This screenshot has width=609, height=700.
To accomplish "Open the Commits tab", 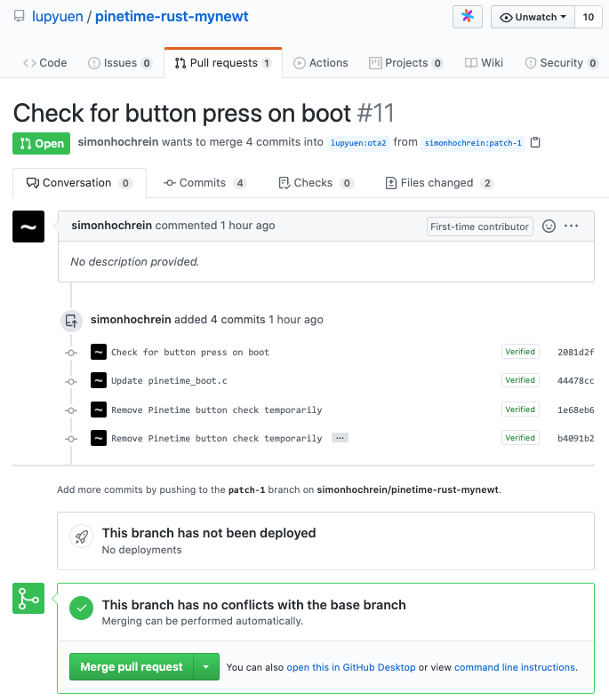I will pyautogui.click(x=204, y=183).
